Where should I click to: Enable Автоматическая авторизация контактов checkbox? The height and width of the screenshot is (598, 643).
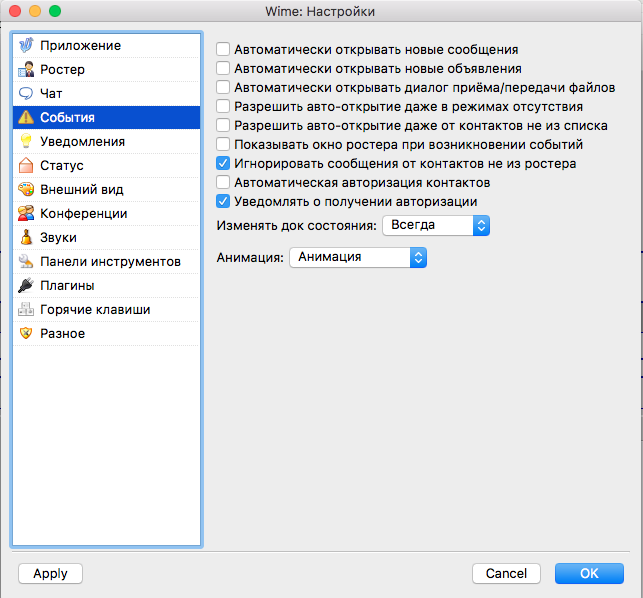[x=223, y=182]
